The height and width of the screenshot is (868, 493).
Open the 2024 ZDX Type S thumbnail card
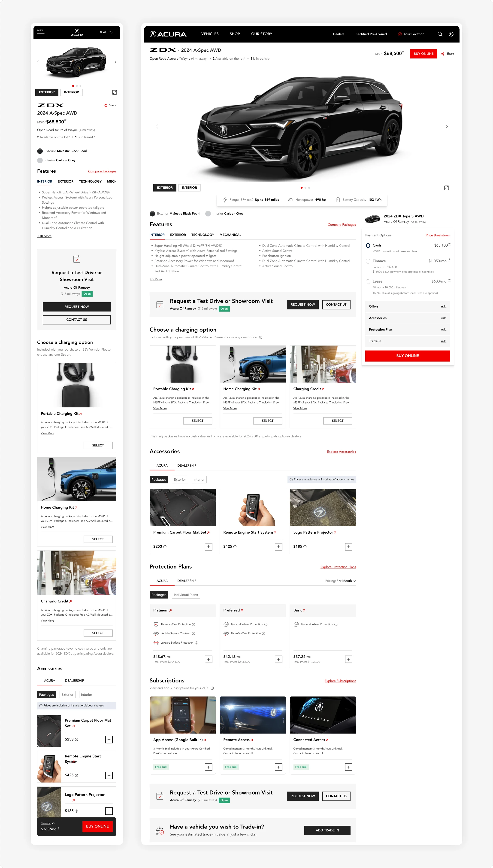[x=408, y=219]
